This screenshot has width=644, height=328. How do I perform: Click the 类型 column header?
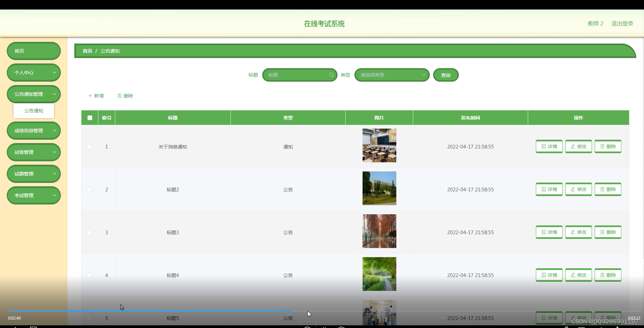click(288, 118)
